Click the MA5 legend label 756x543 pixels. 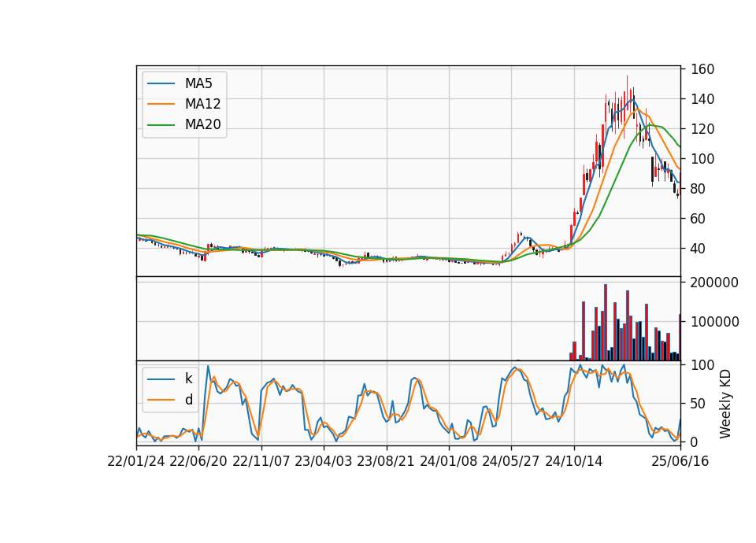coord(198,83)
